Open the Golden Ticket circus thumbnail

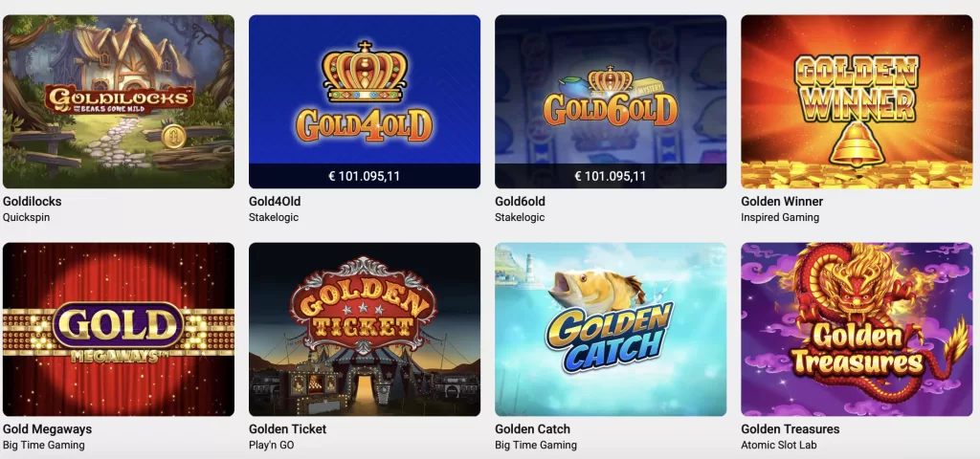(365, 329)
